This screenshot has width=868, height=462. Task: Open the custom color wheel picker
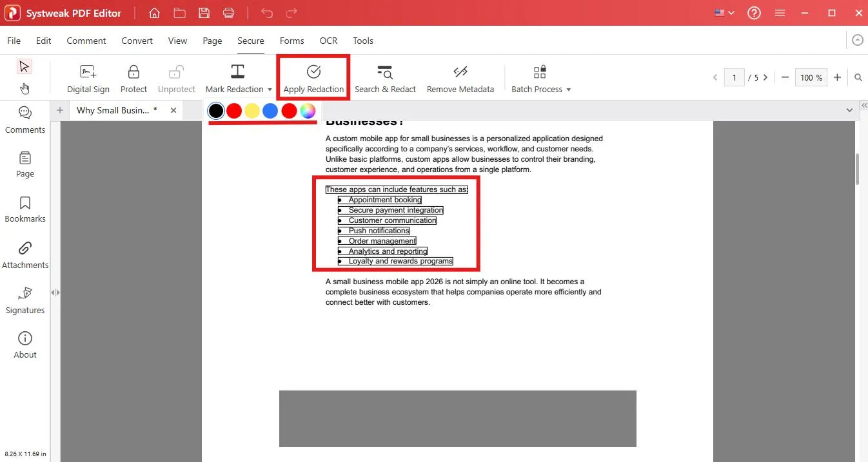tap(308, 111)
